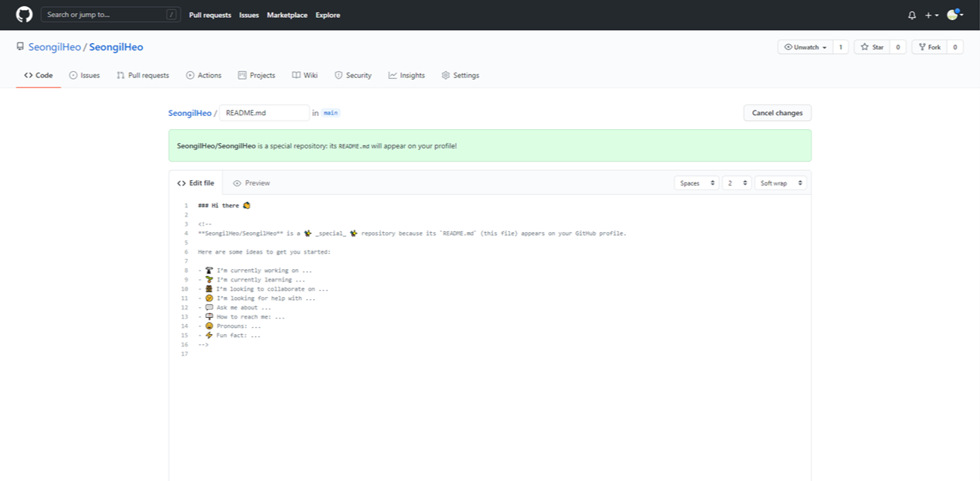Click the 'I'm currently working on ...' line

[x=255, y=271]
